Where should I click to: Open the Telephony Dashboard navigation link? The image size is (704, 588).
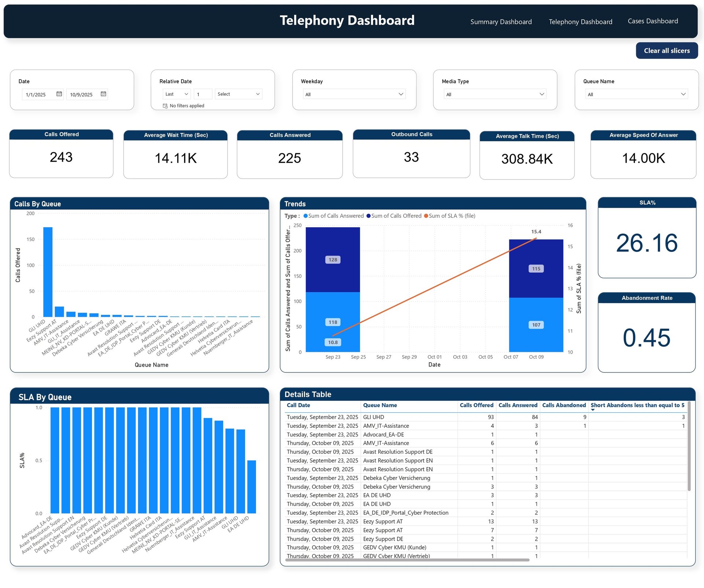pos(580,22)
